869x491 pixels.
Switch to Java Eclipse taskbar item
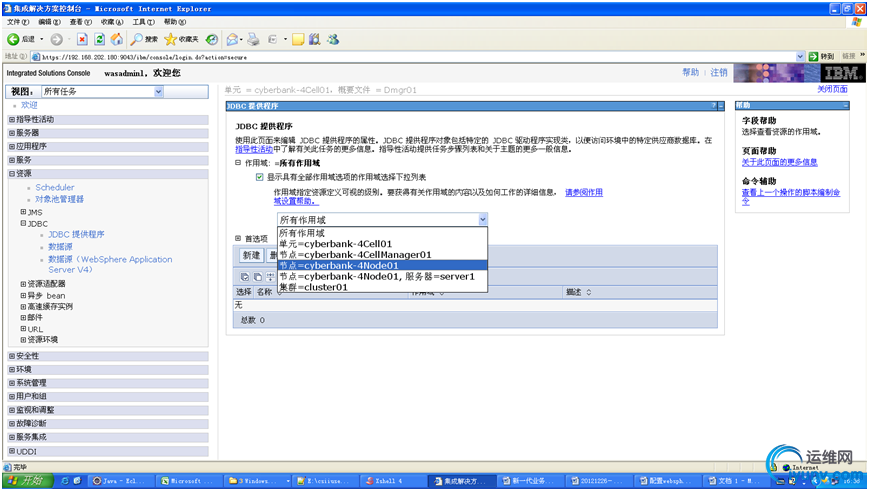(x=121, y=480)
